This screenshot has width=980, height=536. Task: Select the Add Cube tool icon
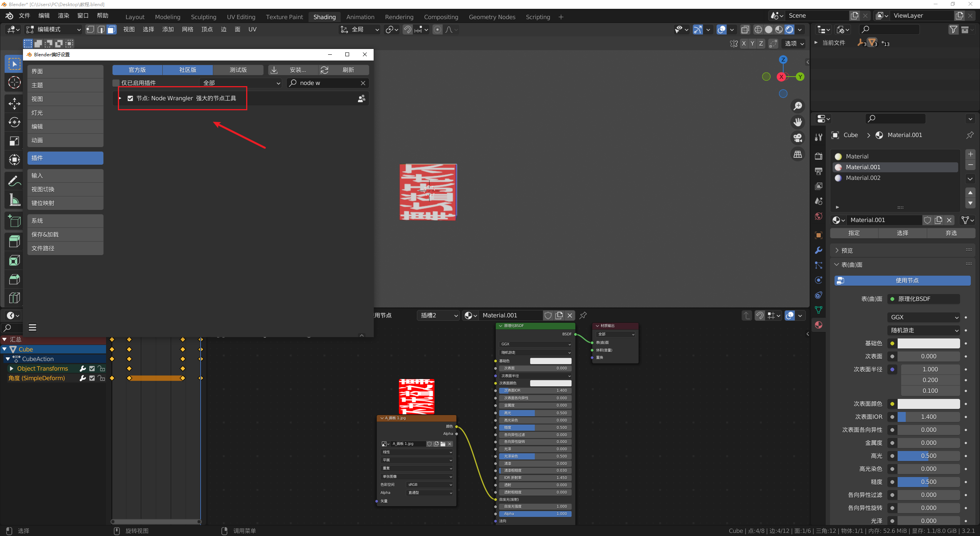click(14, 221)
